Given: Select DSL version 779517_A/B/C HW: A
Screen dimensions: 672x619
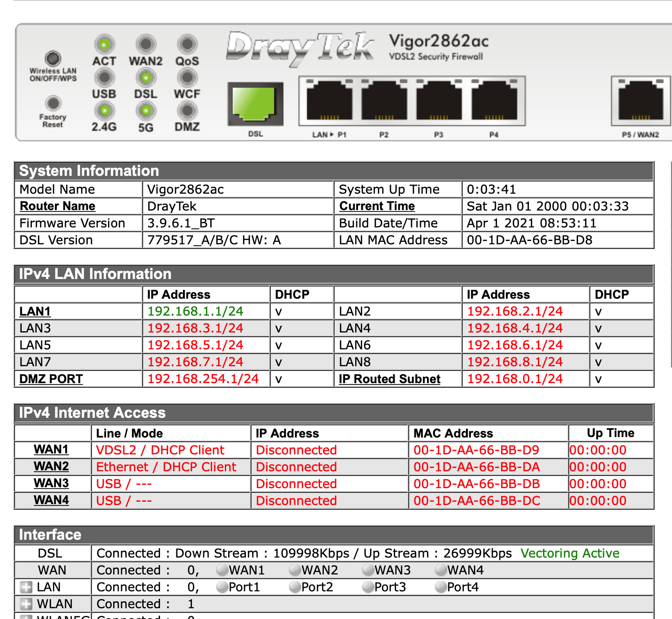Looking at the screenshot, I should tap(214, 240).
